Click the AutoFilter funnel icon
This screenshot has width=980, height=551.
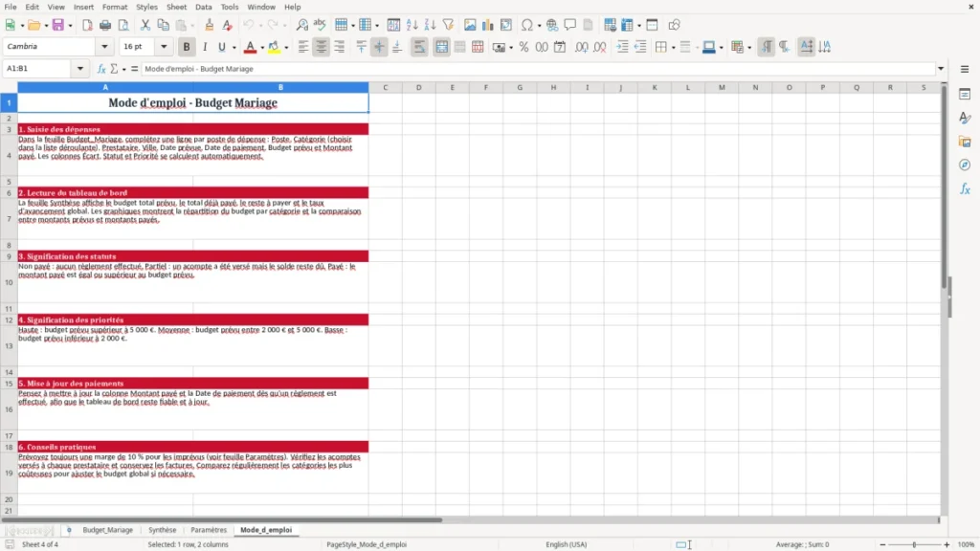(448, 25)
